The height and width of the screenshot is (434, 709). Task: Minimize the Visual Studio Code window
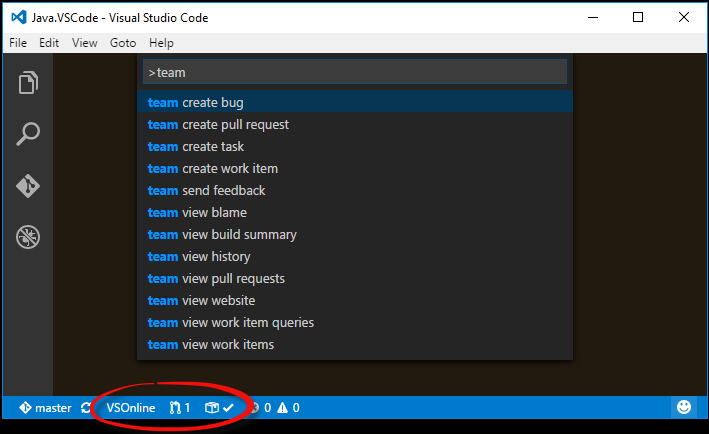pyautogui.click(x=593, y=17)
